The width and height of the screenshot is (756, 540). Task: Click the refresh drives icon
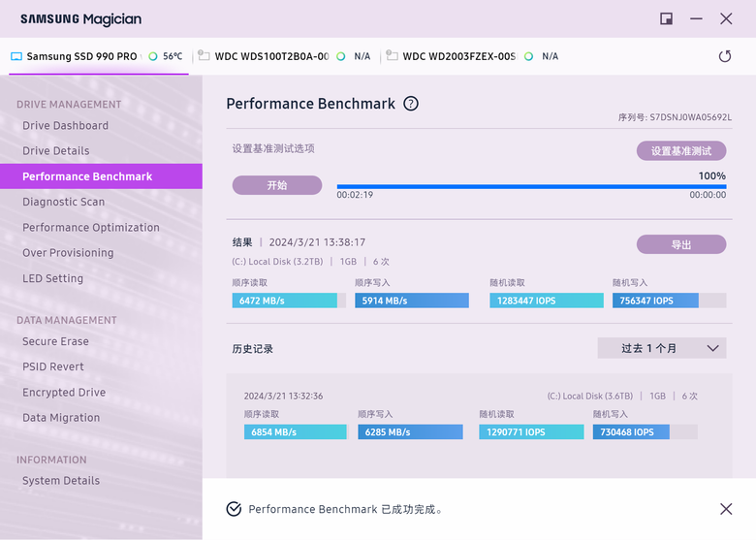(725, 56)
